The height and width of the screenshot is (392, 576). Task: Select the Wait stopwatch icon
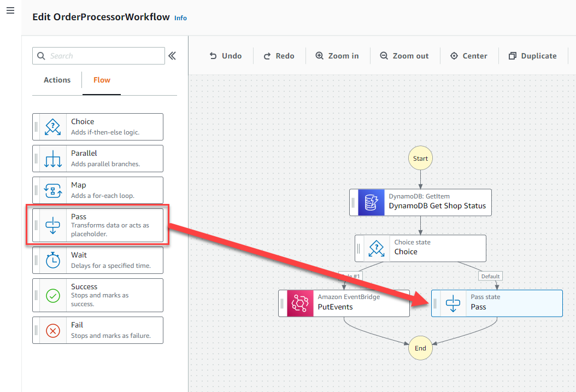[53, 260]
